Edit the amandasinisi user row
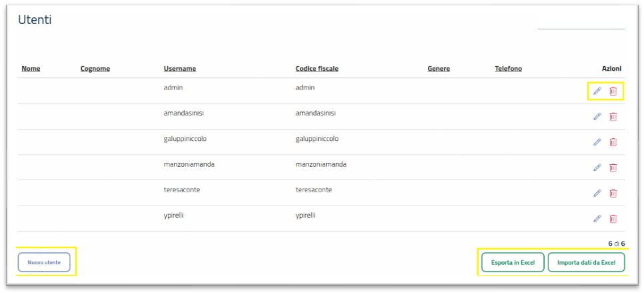 click(597, 117)
